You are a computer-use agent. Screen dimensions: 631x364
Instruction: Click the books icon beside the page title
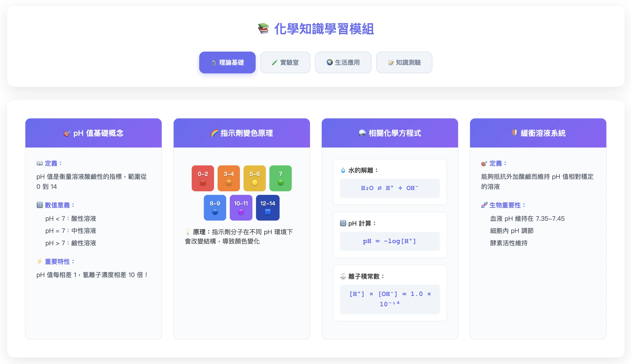click(x=264, y=29)
